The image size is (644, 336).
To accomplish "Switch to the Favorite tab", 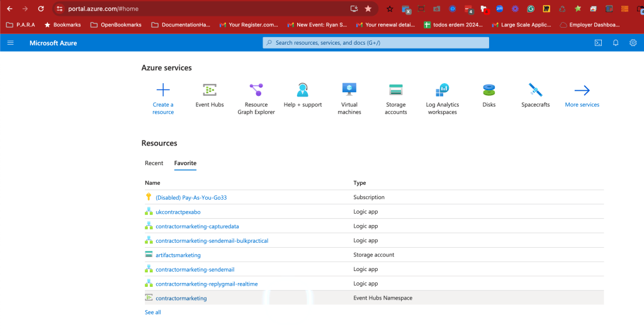I will (x=185, y=163).
